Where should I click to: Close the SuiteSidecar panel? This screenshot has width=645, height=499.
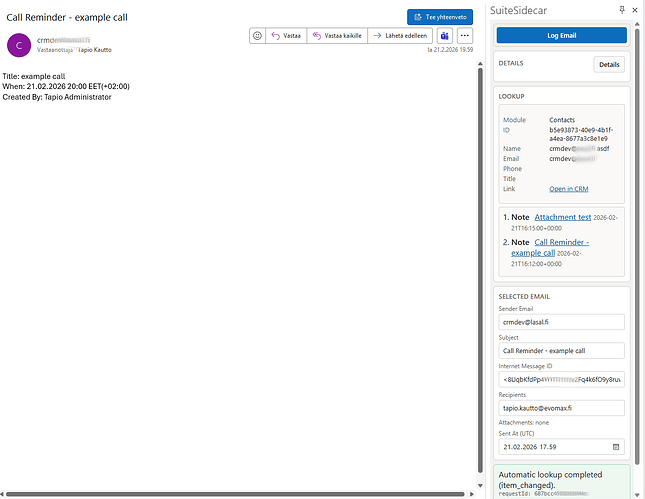click(636, 9)
